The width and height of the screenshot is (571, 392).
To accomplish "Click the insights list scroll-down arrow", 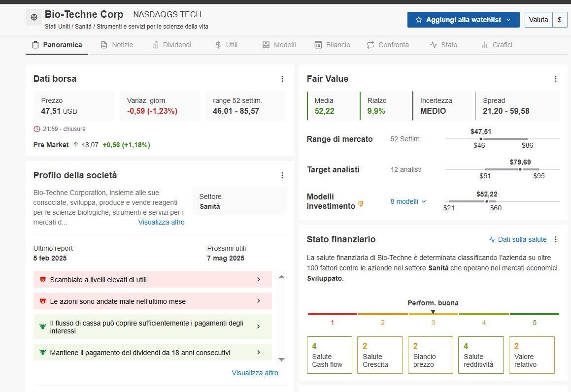I will click(x=281, y=359).
